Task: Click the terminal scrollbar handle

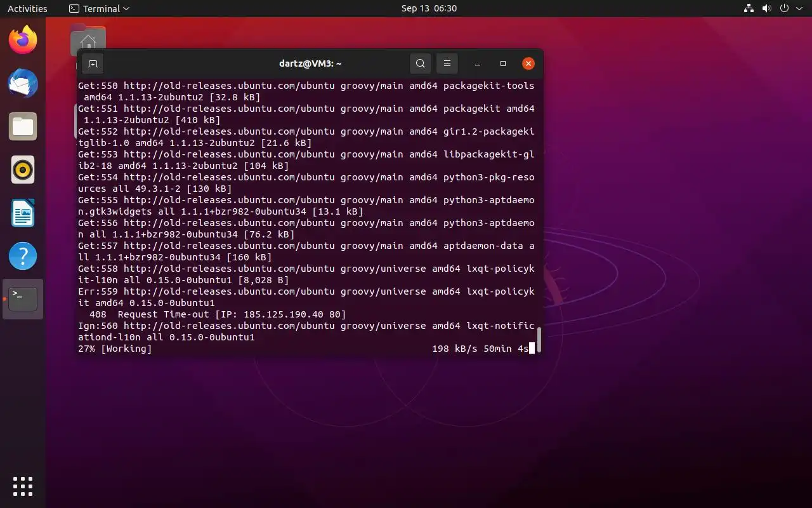Action: coord(539,340)
